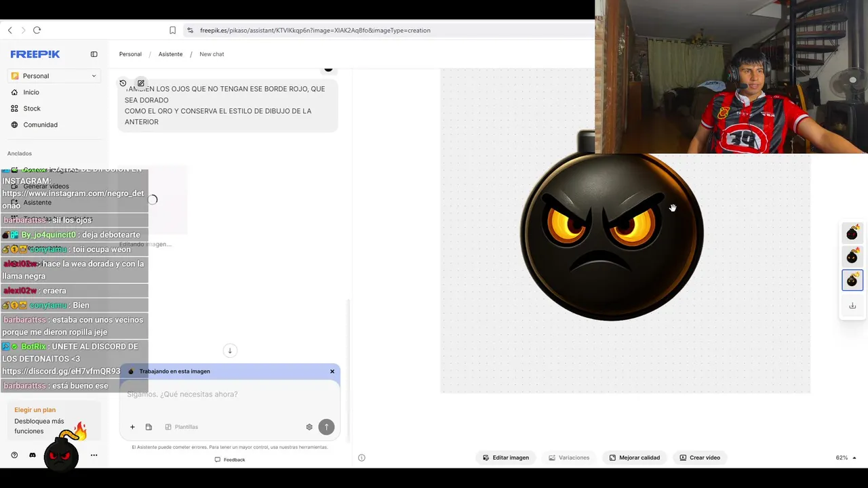Jump to latest message down arrow
This screenshot has width=868, height=488.
click(230, 350)
